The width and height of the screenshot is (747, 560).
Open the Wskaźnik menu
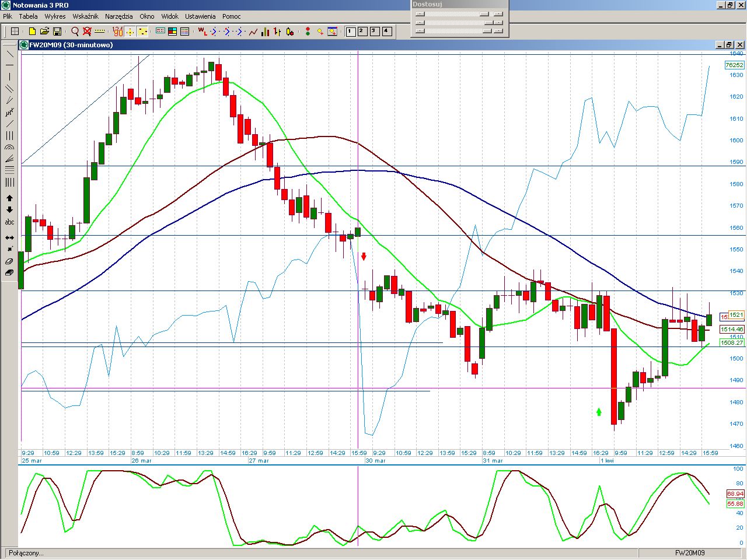(85, 16)
